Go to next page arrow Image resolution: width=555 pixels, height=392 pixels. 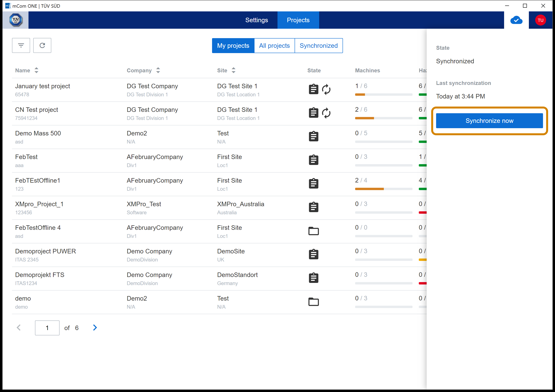[x=95, y=328]
